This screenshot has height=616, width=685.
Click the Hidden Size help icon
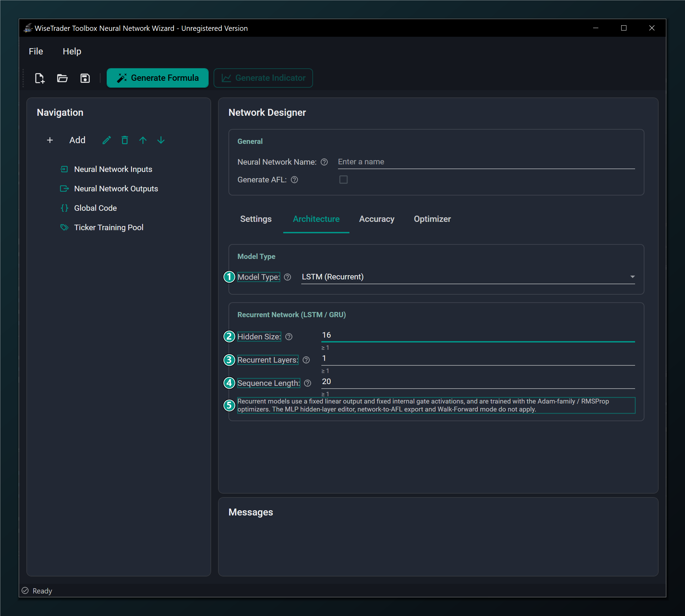point(289,337)
